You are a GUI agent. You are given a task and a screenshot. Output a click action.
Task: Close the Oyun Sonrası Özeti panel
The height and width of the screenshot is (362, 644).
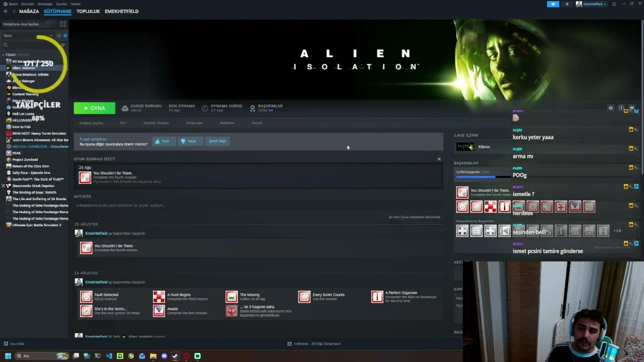pyautogui.click(x=439, y=159)
